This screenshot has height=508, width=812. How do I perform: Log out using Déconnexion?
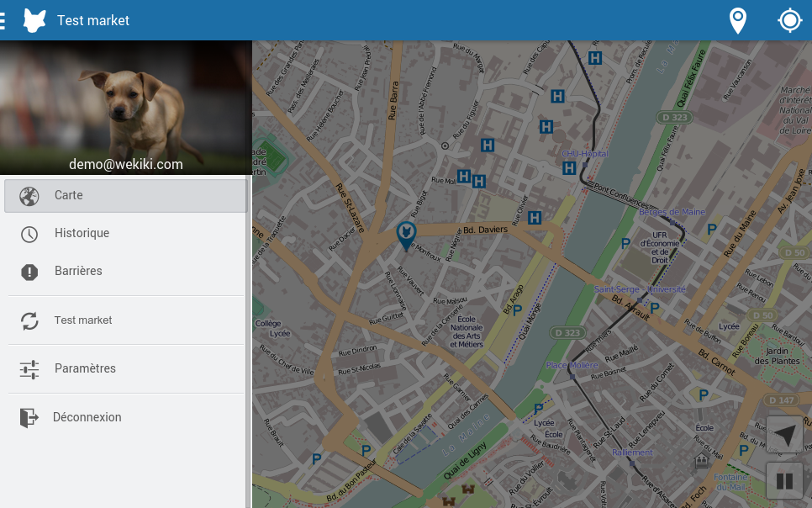126,417
